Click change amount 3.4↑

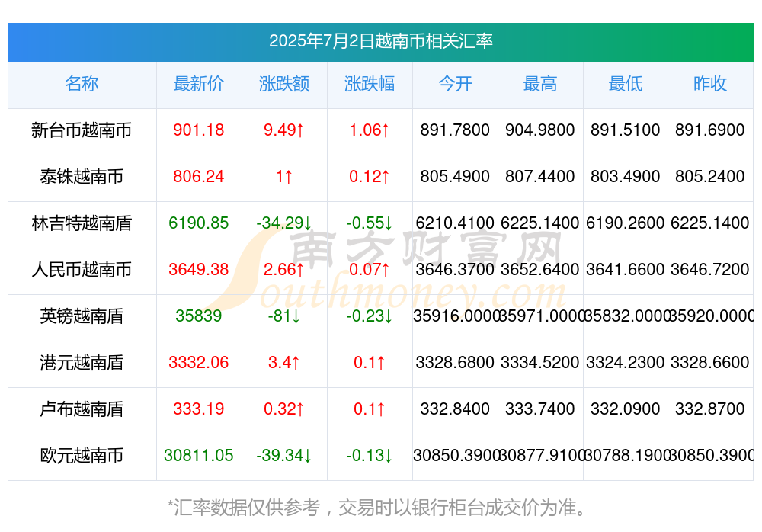283,363
